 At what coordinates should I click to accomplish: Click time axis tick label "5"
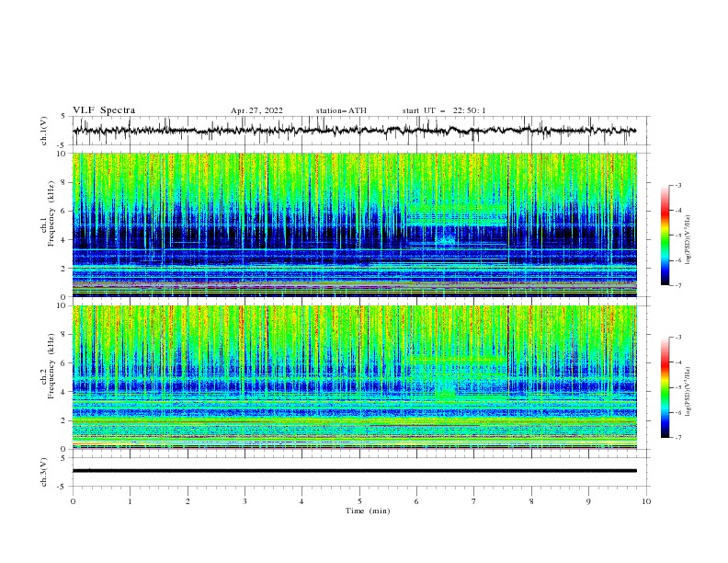tap(359, 501)
